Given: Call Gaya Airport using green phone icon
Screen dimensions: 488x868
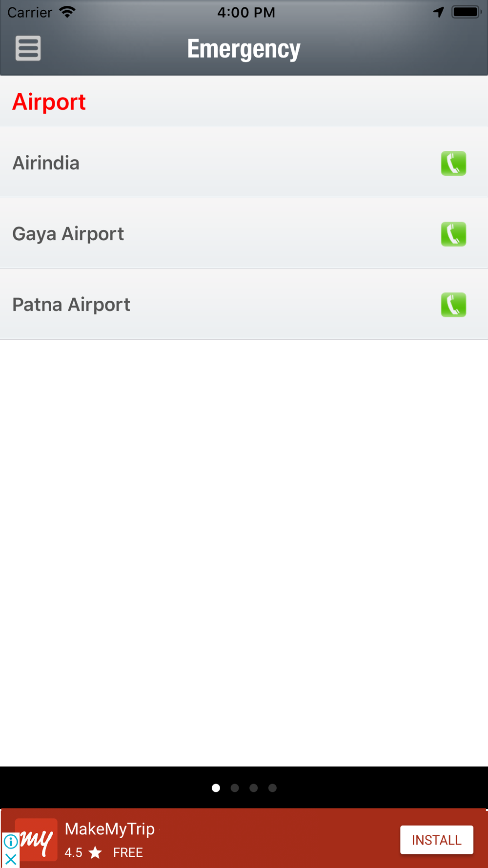Looking at the screenshot, I should coord(453,234).
